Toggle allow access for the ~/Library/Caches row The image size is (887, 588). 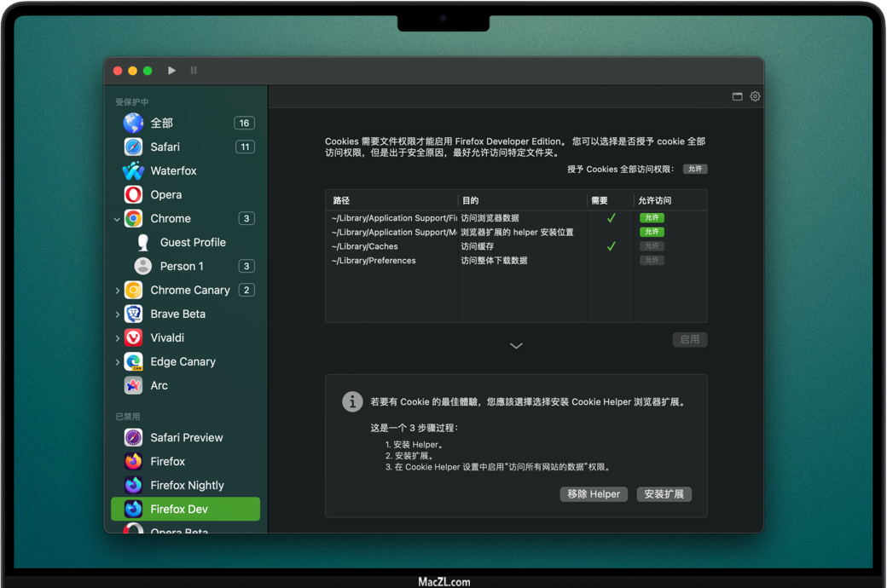coord(652,246)
